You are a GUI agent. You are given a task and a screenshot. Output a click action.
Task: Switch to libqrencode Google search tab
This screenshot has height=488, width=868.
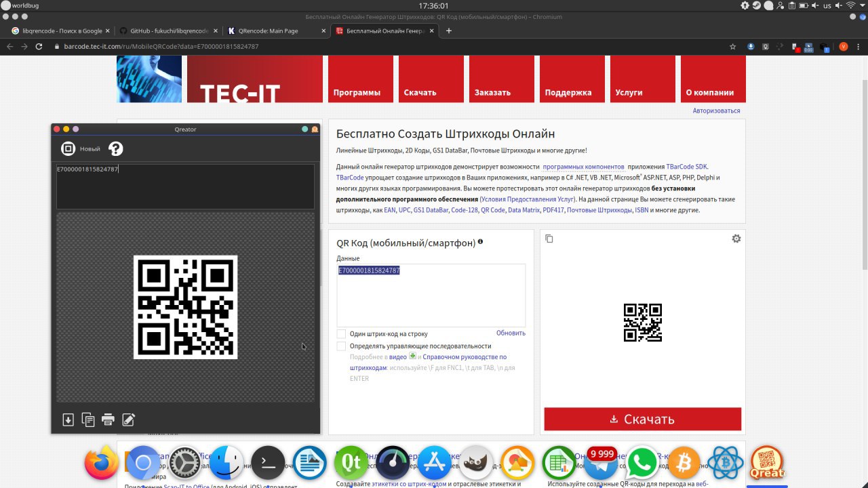pyautogui.click(x=60, y=30)
